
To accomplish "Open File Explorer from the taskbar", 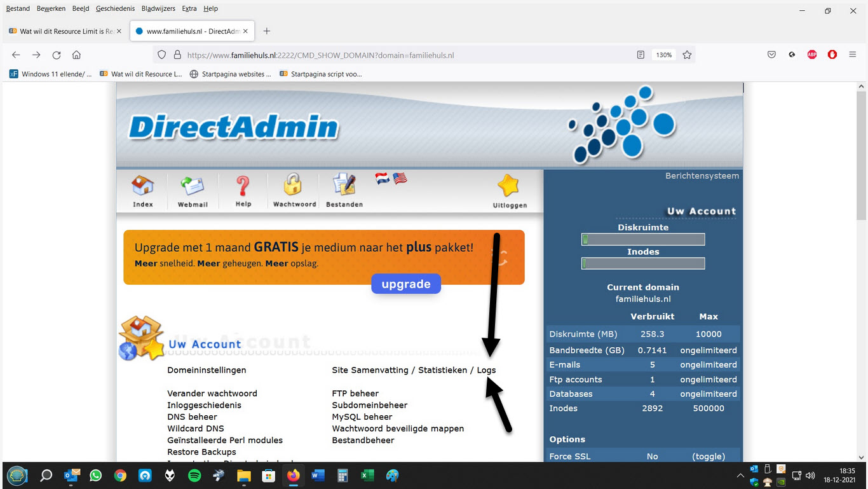I will click(244, 475).
